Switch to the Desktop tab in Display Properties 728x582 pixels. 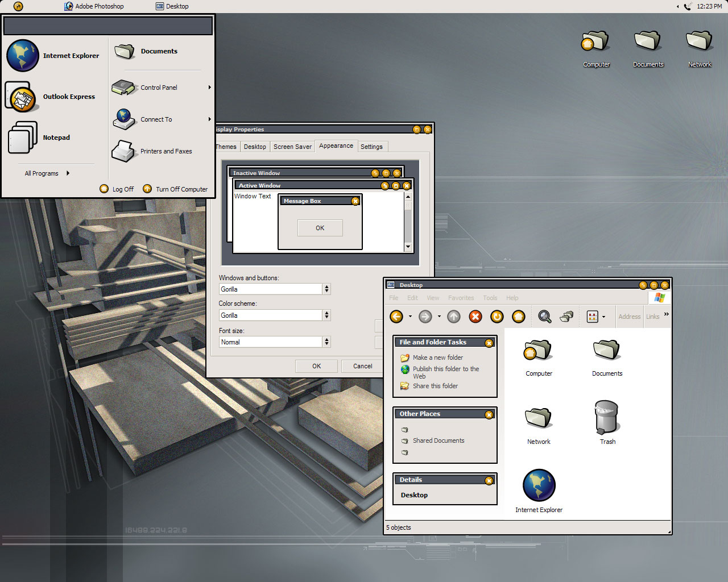pos(255,147)
